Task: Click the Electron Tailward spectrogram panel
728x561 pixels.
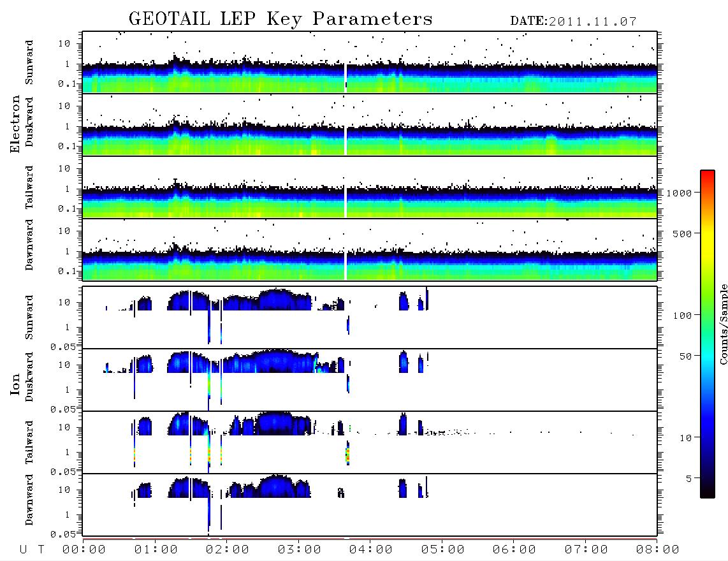Action: pyautogui.click(x=370, y=187)
